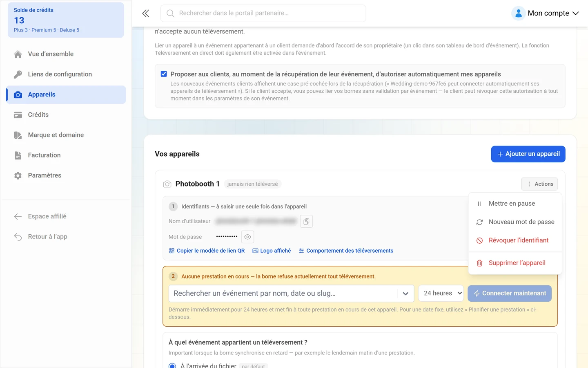Click the user avatar icon
This screenshot has width=588, height=368.
(518, 13)
